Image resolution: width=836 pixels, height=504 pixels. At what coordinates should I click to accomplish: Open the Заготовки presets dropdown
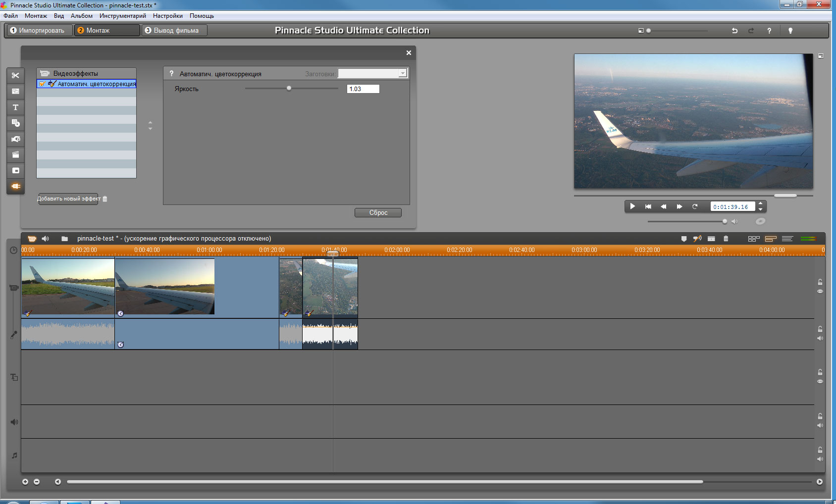pos(403,74)
